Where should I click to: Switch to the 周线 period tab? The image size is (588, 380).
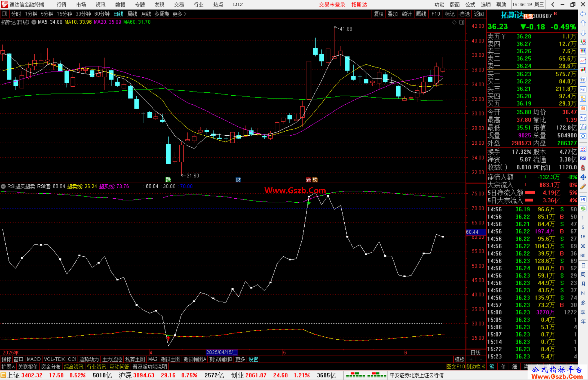132,14
